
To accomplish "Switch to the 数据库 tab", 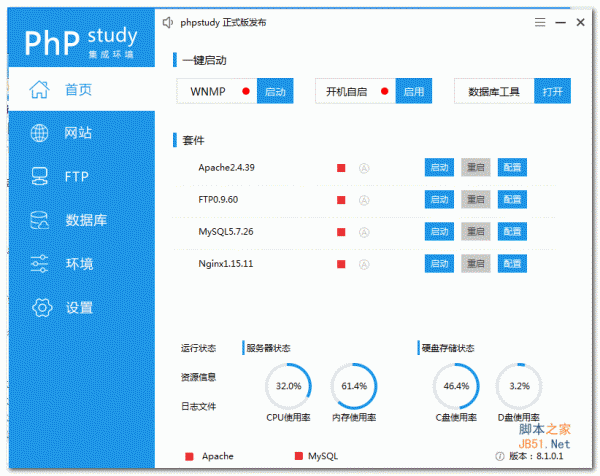I will pos(81,220).
